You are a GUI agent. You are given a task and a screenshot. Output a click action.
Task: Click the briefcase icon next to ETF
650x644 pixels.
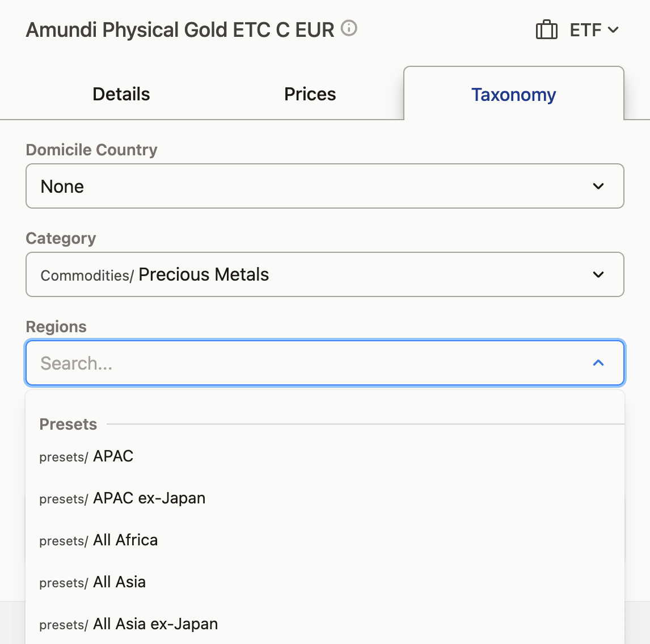546,29
